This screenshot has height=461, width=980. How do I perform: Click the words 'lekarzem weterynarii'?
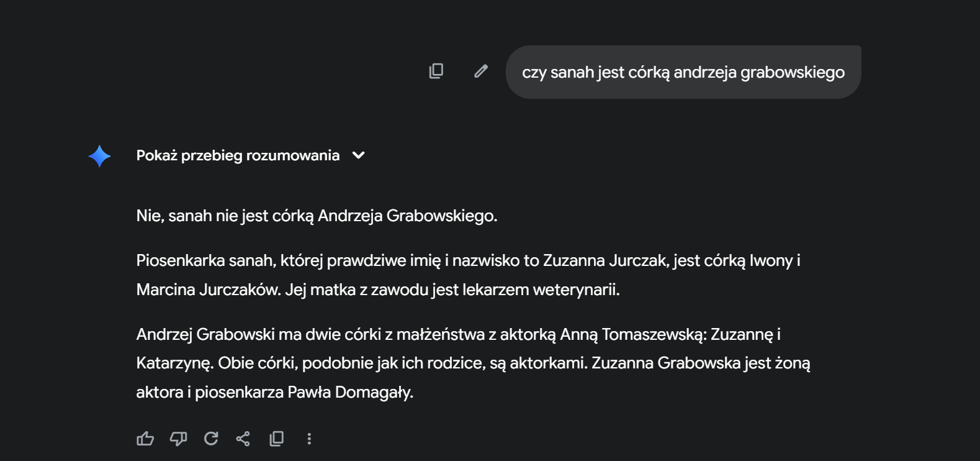coord(541,290)
